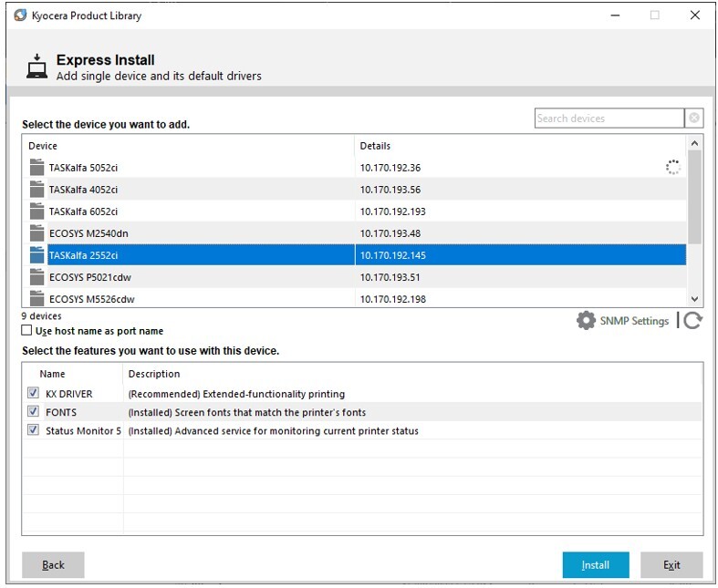Click the FONTS description about screen fonts
Screen dimensions: 718x588
click(x=247, y=412)
